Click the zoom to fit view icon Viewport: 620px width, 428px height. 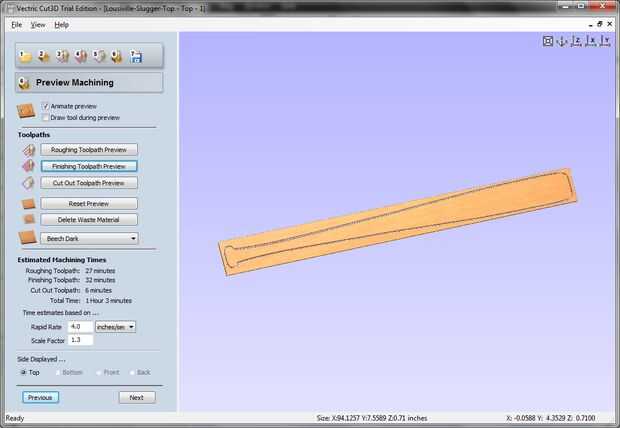point(548,41)
